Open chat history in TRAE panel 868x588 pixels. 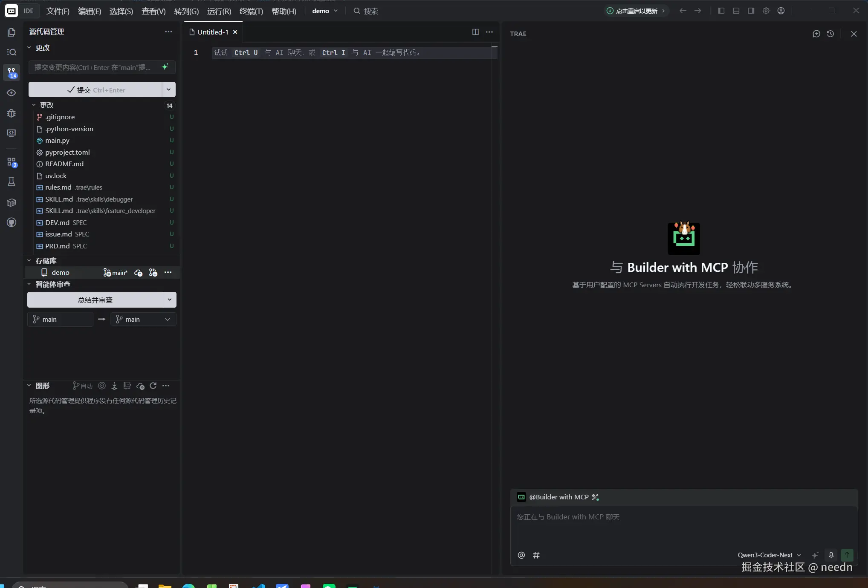click(x=830, y=34)
